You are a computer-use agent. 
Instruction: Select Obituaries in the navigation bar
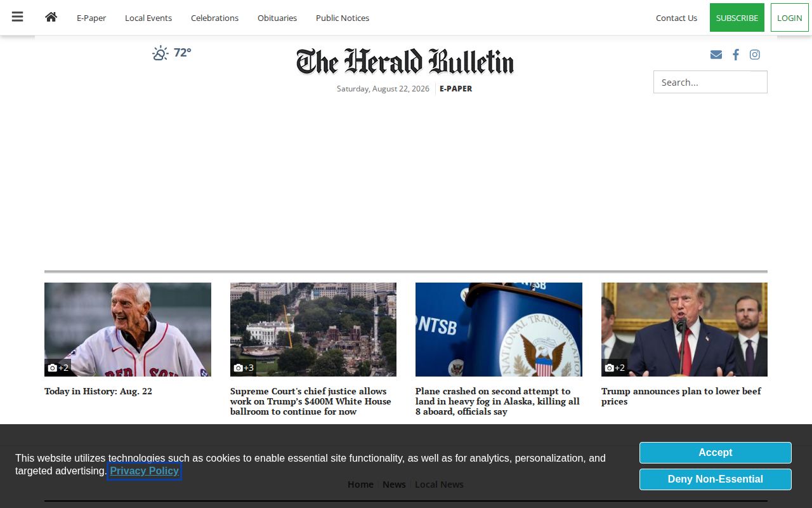click(x=277, y=18)
